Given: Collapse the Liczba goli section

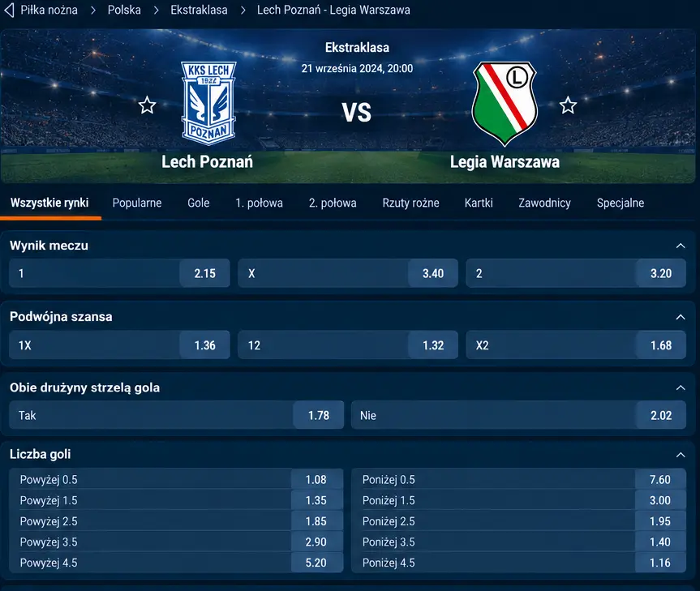Looking at the screenshot, I should click(x=681, y=455).
